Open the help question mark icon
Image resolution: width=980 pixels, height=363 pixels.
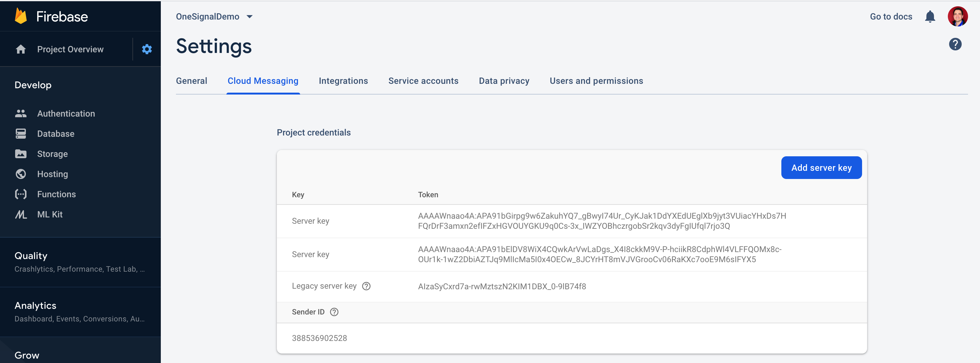click(955, 44)
